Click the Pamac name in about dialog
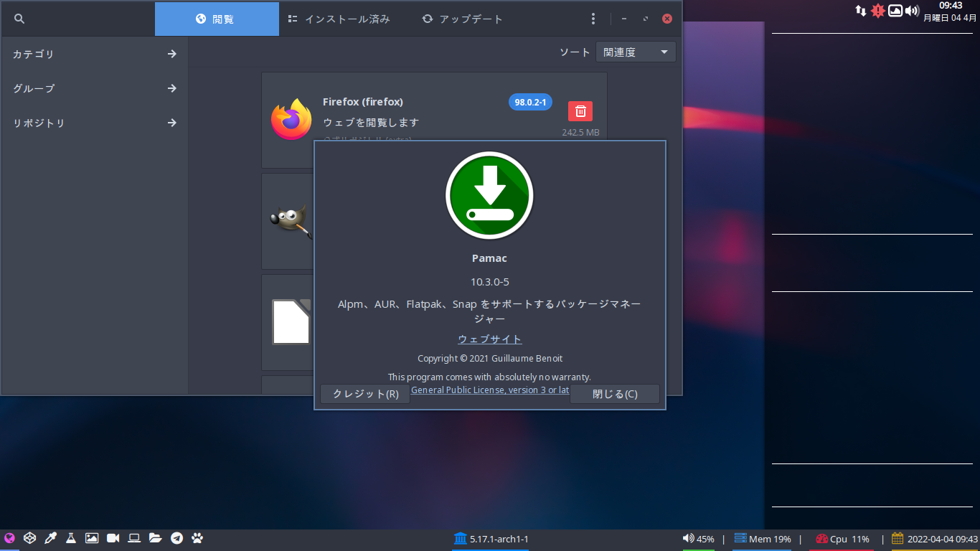This screenshot has width=980, height=551. pos(489,258)
